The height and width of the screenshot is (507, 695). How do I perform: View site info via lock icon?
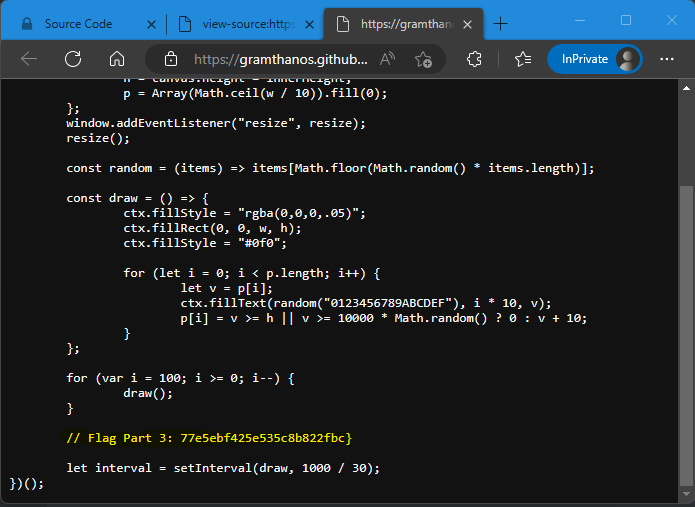[x=170, y=59]
